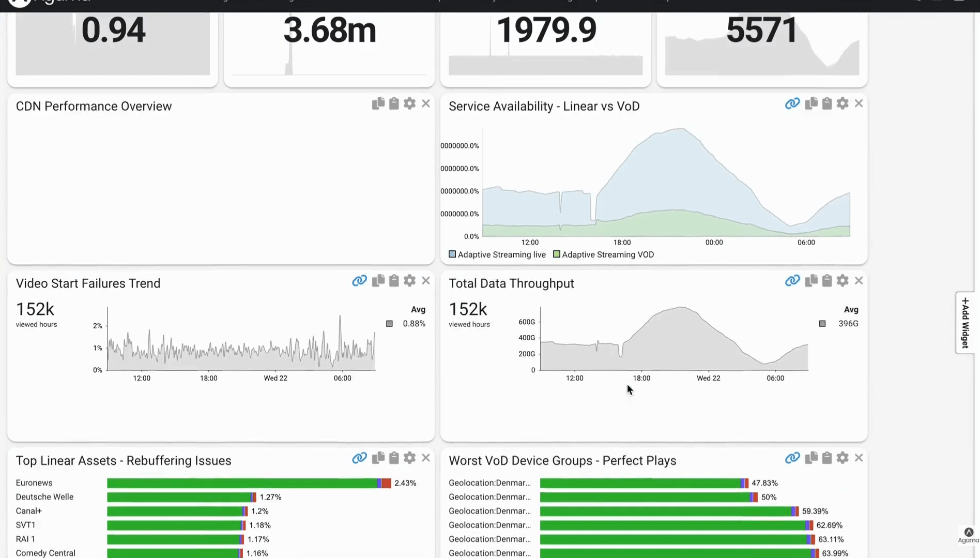Viewport: 980px width, 558px height.
Task: Toggle Avg 0.88% series legend square
Action: click(x=389, y=324)
